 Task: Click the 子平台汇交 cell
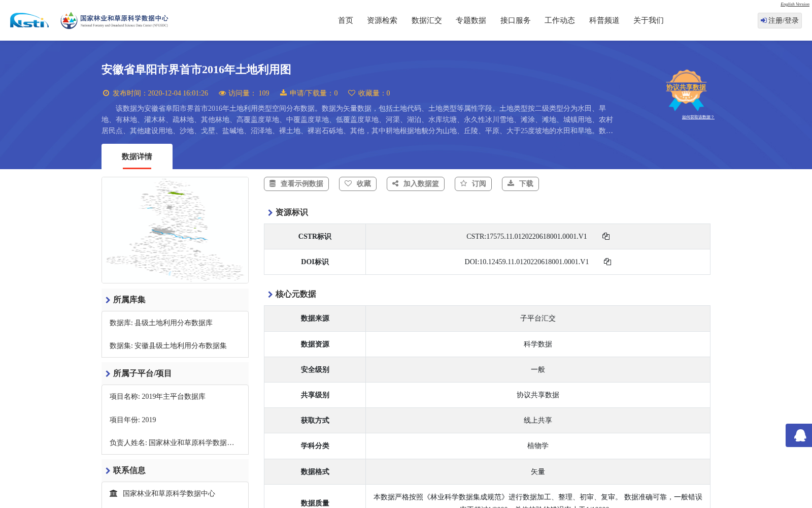(x=538, y=319)
